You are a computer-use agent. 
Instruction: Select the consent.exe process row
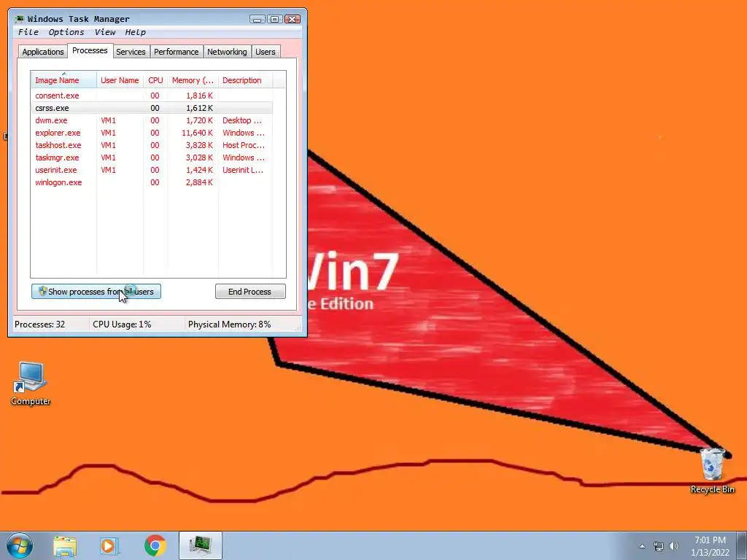(152, 96)
